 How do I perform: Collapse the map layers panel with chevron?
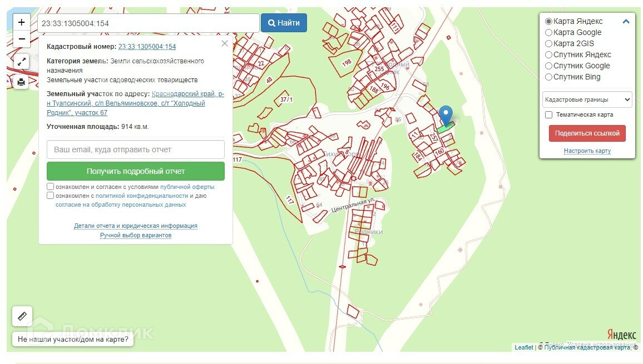(x=626, y=21)
